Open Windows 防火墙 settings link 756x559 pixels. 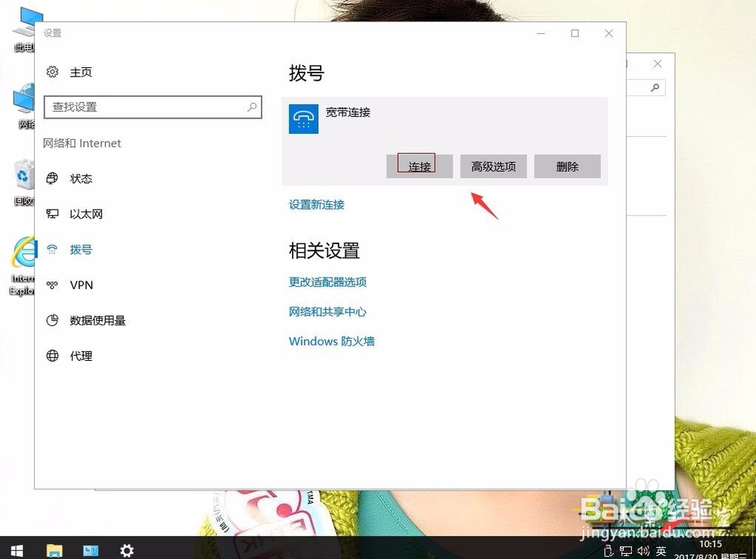click(x=331, y=341)
